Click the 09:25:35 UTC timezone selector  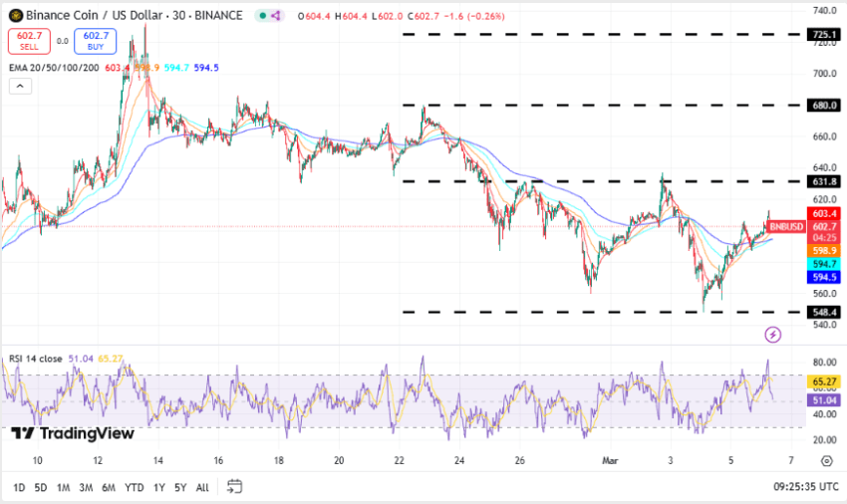pyautogui.click(x=807, y=488)
